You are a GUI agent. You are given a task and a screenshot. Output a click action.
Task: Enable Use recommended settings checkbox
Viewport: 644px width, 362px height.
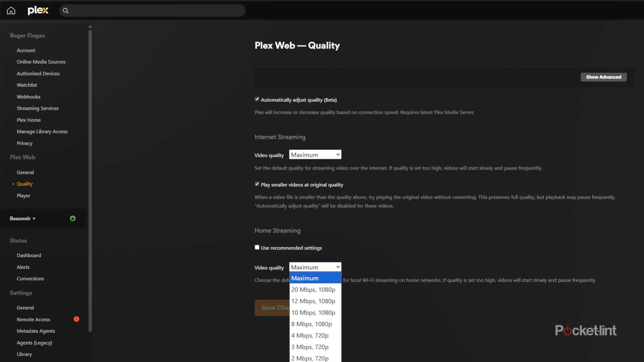tap(257, 247)
